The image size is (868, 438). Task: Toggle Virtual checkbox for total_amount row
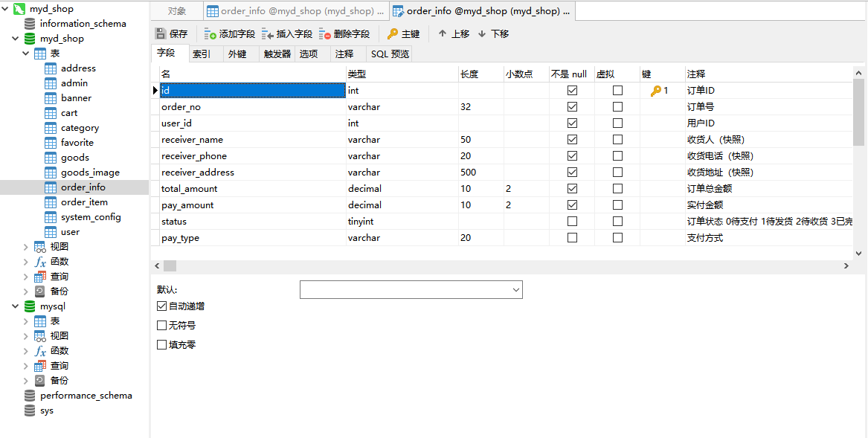(618, 189)
